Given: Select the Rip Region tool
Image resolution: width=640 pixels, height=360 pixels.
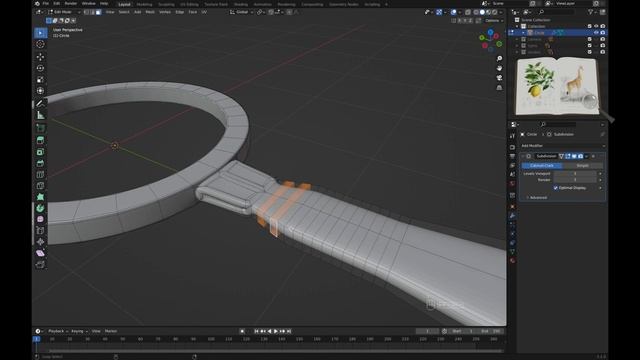Looking at the screenshot, I should 40,264.
